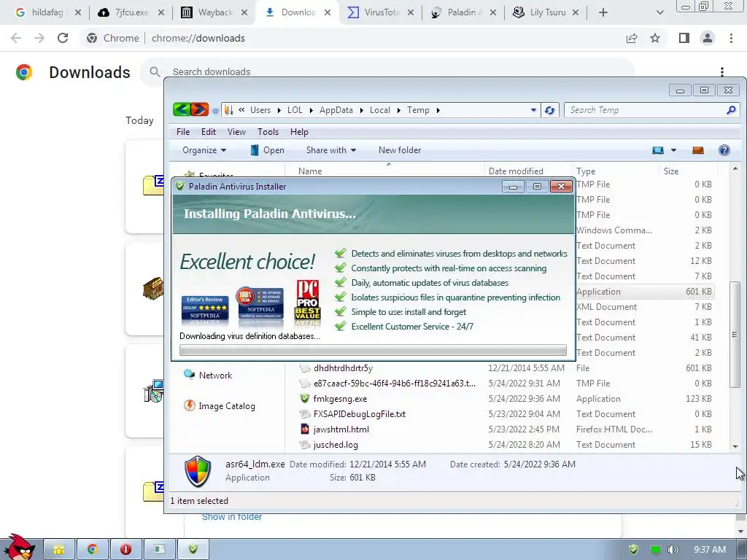Expand breadcrumb arrow after LOL

coord(311,111)
